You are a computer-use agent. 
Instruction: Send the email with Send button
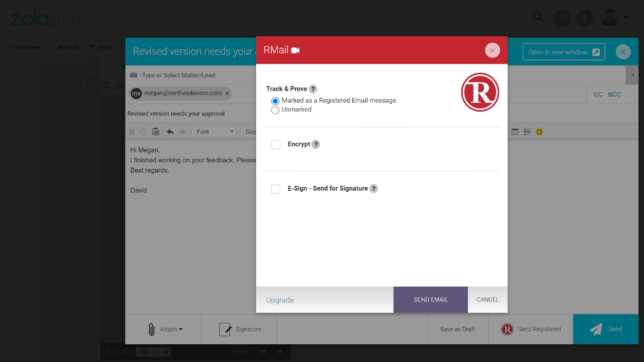coord(606,329)
